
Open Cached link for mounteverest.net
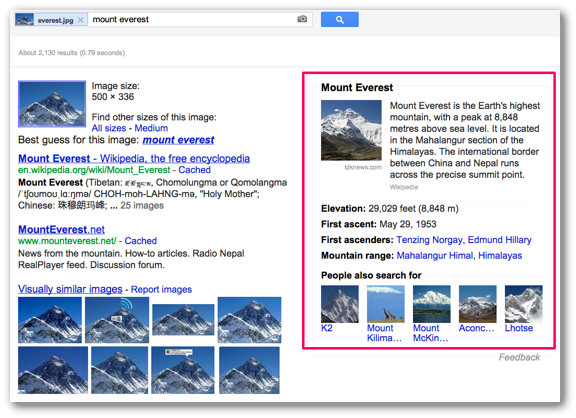coord(141,241)
